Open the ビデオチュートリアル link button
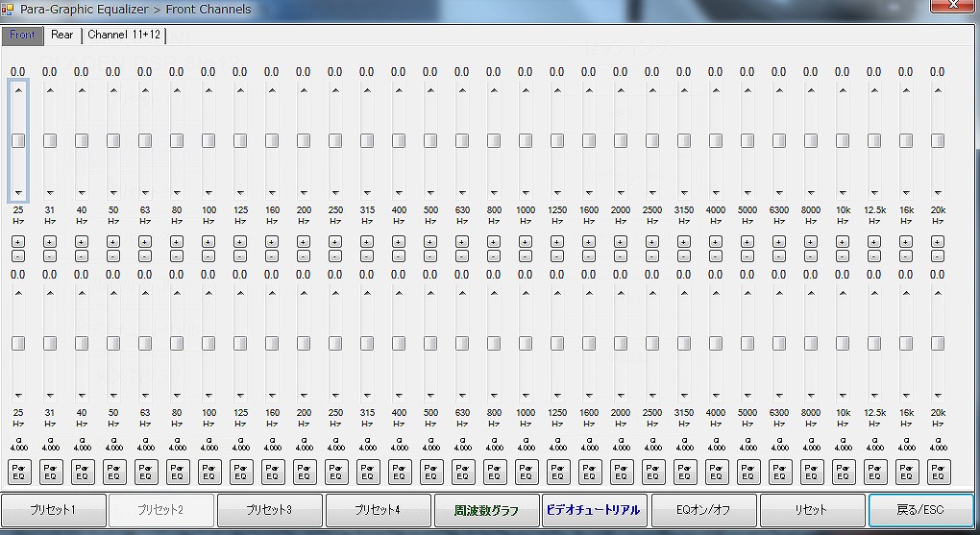 coord(596,510)
